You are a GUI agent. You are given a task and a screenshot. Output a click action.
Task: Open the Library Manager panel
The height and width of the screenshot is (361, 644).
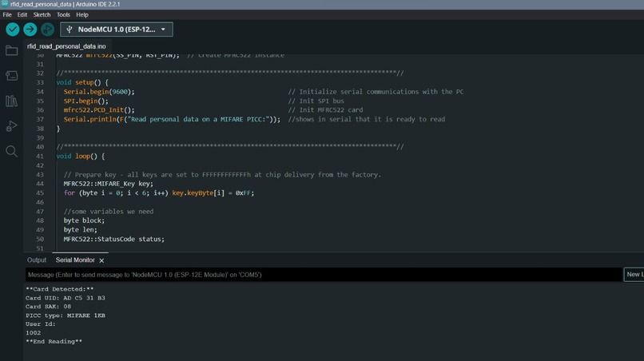tap(11, 101)
